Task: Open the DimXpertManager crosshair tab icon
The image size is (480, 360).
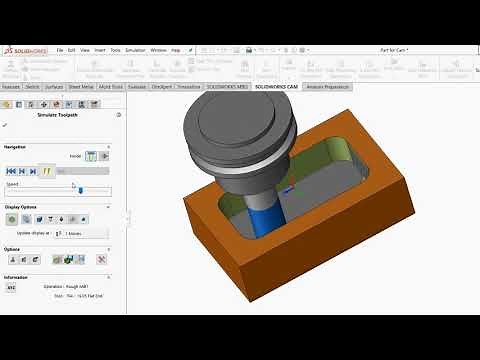Action: point(44,105)
